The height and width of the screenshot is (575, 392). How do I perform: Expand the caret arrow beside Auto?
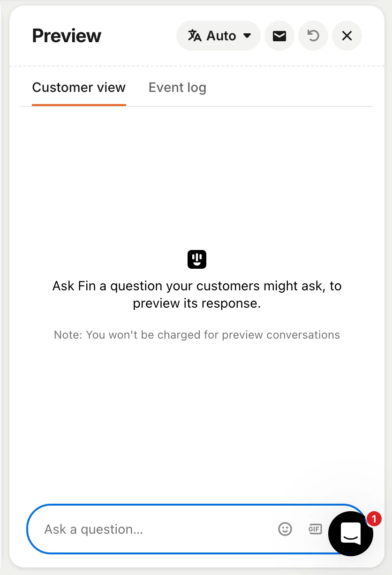[x=247, y=36]
